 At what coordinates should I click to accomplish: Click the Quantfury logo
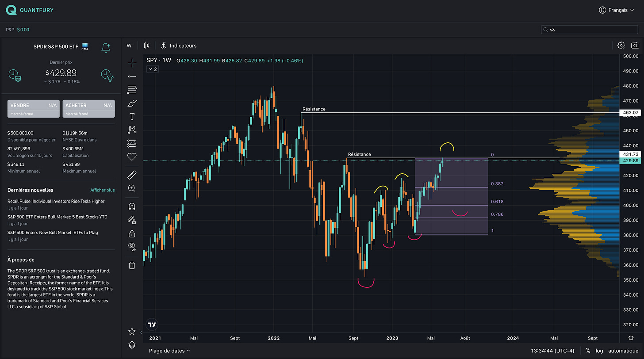tap(31, 10)
